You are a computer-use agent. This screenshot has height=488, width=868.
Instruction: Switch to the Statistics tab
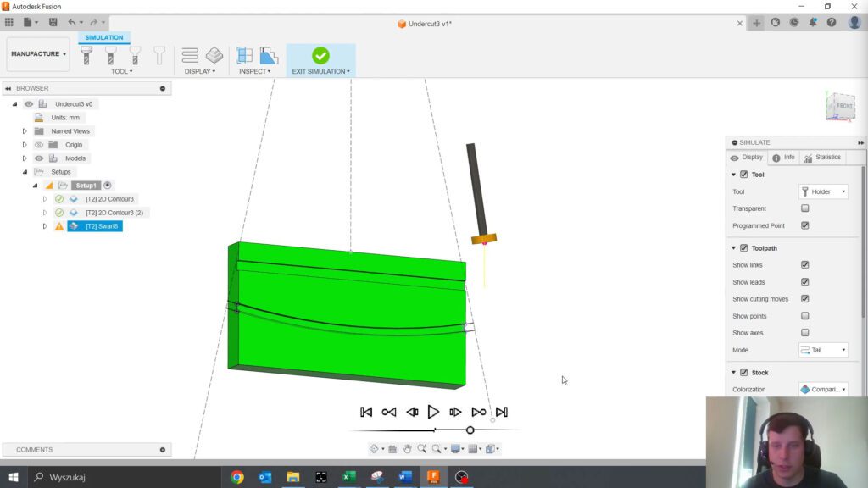(823, 157)
